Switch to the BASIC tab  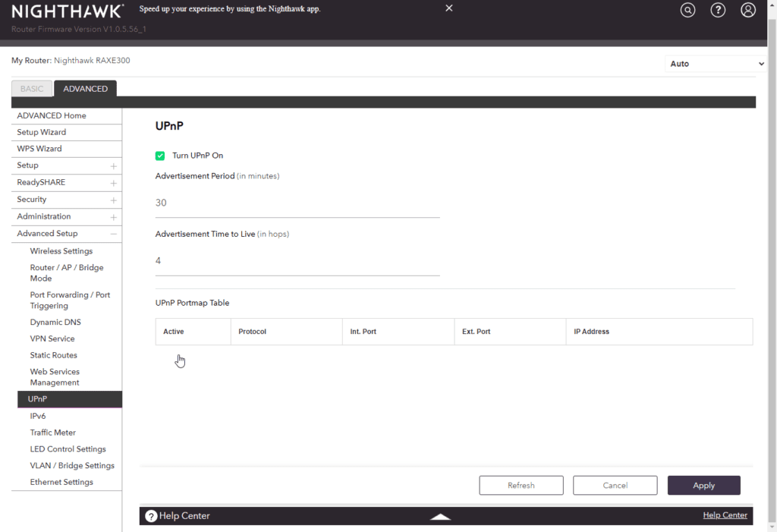pos(32,89)
